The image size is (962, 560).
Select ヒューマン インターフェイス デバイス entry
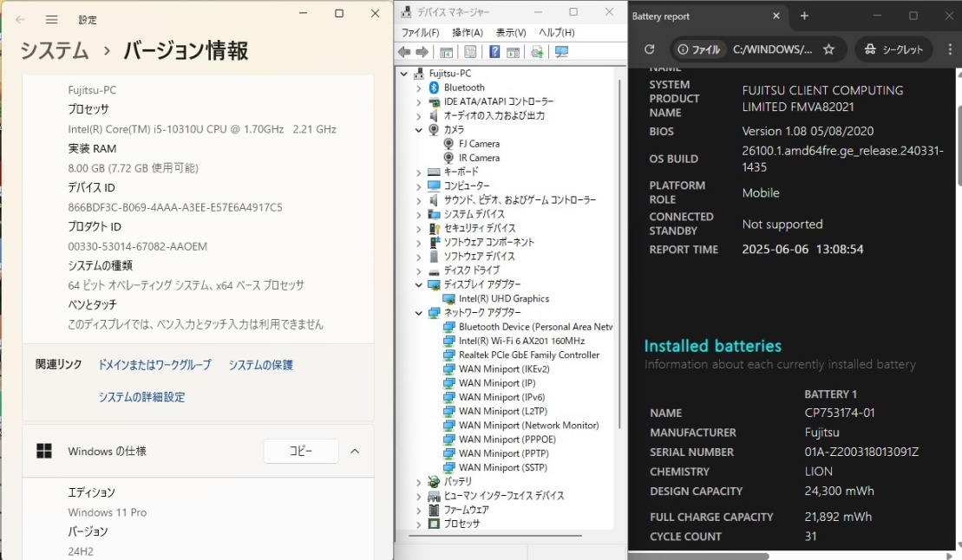click(504, 496)
